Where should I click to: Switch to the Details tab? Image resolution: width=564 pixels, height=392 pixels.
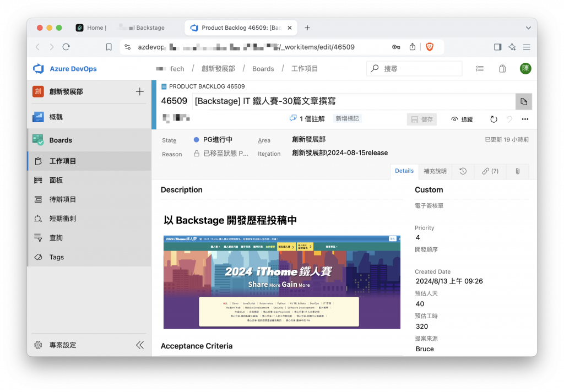point(404,171)
